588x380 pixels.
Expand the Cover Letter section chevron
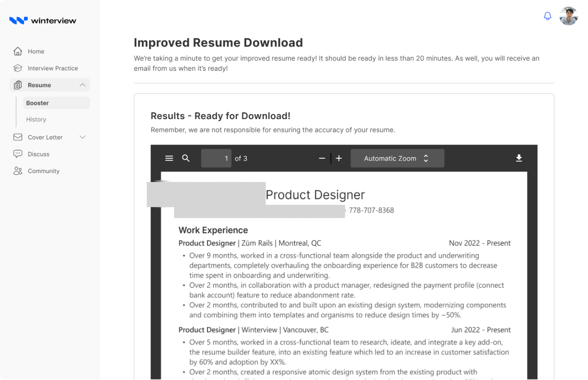[x=83, y=137]
